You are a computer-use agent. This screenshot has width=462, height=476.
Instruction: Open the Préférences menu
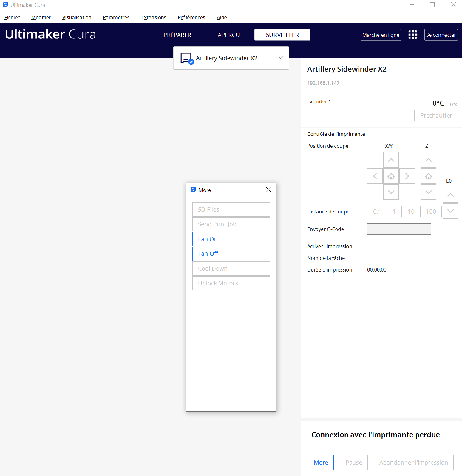[191, 17]
